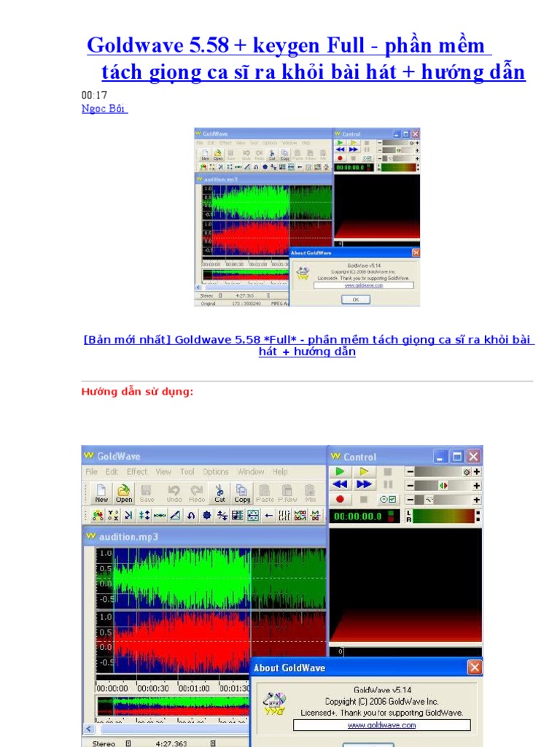Viewport: 560px width, 747px height.
Task: Click the P.New paste-new icon
Action: click(287, 493)
